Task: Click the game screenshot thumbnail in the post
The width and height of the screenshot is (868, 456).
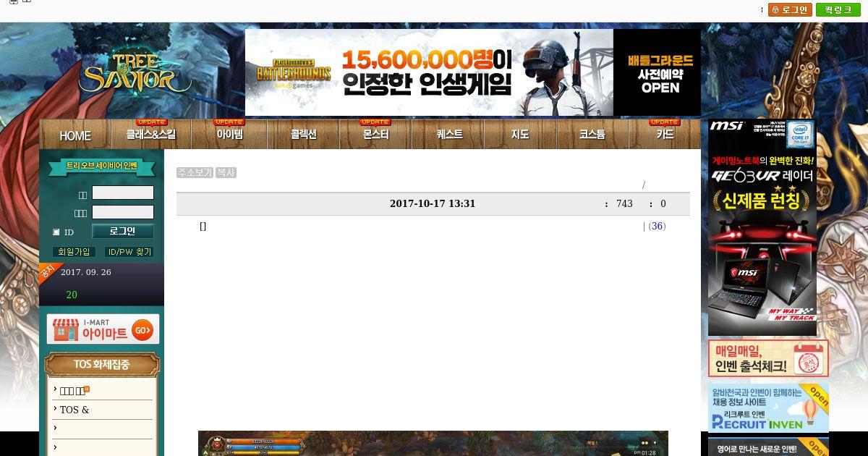Action: pyautogui.click(x=433, y=444)
